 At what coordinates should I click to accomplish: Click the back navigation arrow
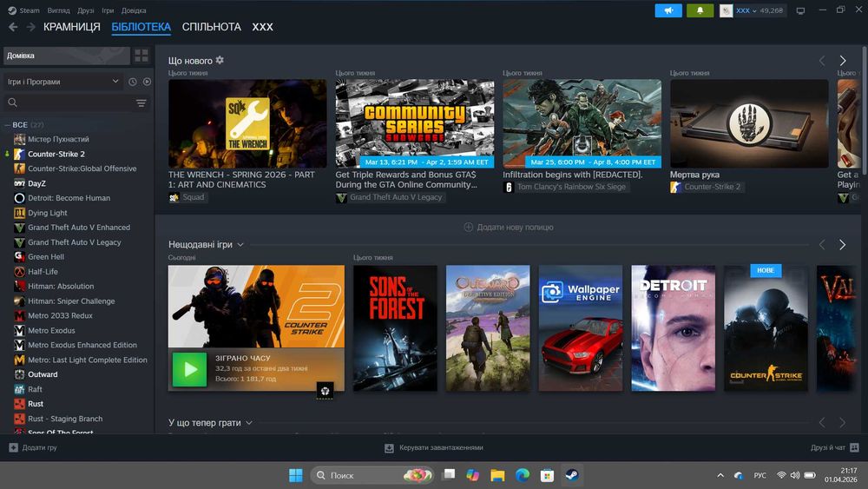pyautogui.click(x=12, y=27)
